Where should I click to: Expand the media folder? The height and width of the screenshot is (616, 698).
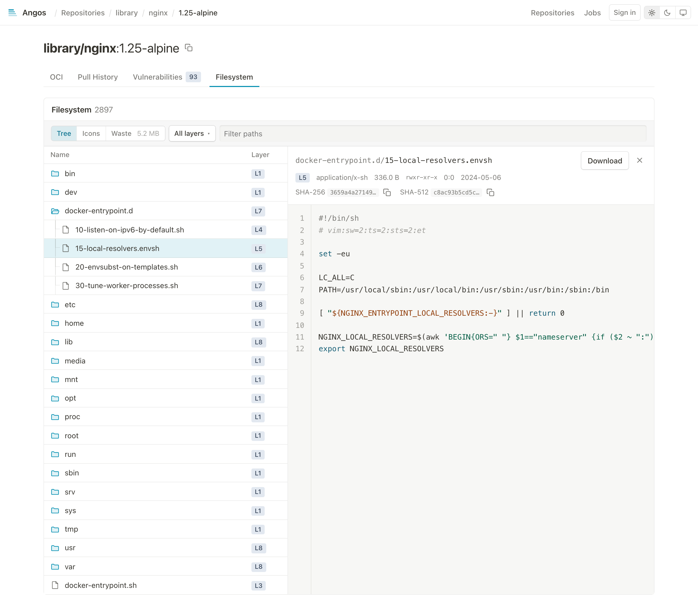coord(165,361)
